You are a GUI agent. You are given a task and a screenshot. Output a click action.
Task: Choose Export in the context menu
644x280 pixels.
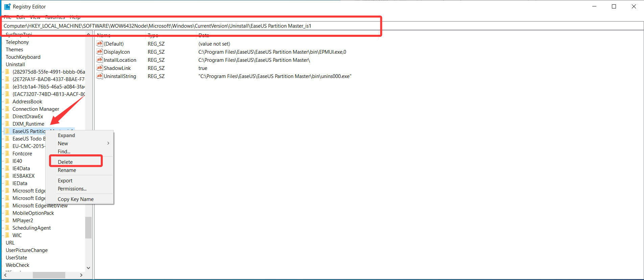click(79, 180)
